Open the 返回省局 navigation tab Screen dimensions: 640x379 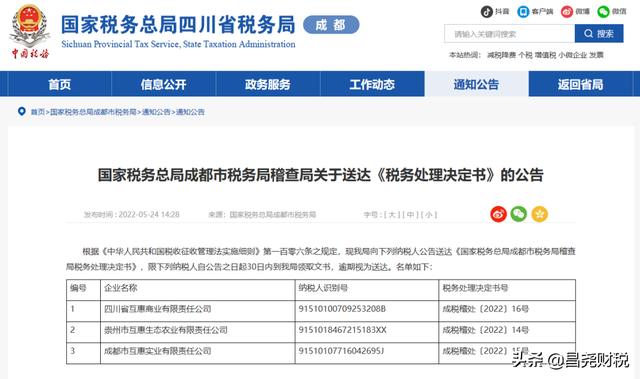pos(580,84)
